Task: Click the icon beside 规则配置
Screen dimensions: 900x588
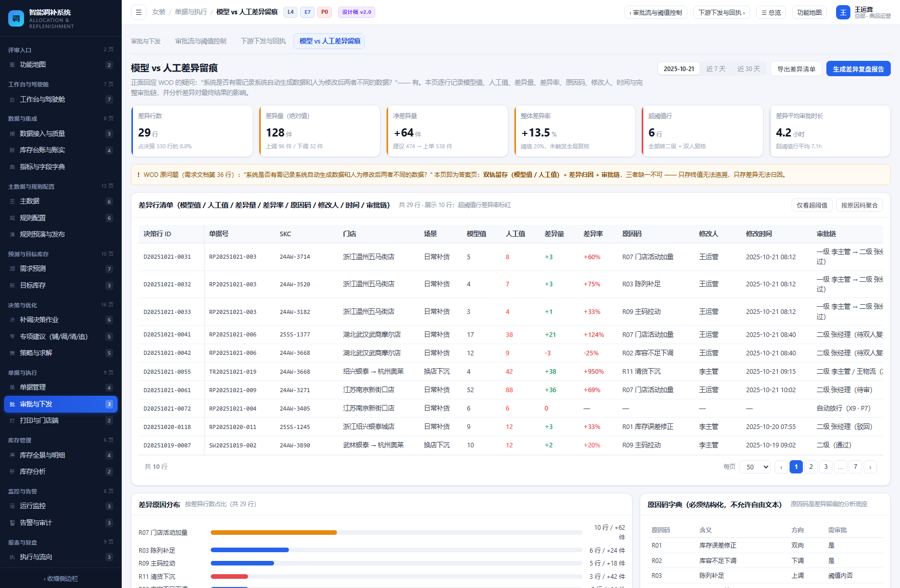Action: [12, 218]
